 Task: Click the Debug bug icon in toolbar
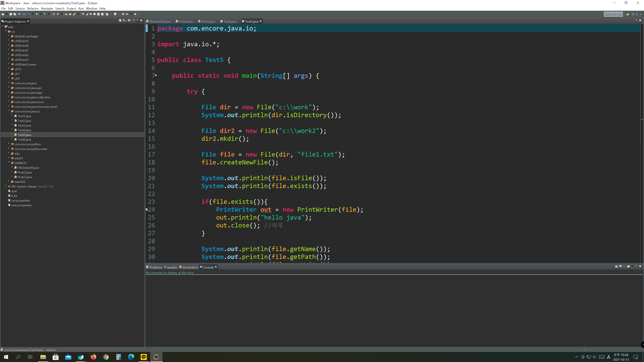[29, 14]
